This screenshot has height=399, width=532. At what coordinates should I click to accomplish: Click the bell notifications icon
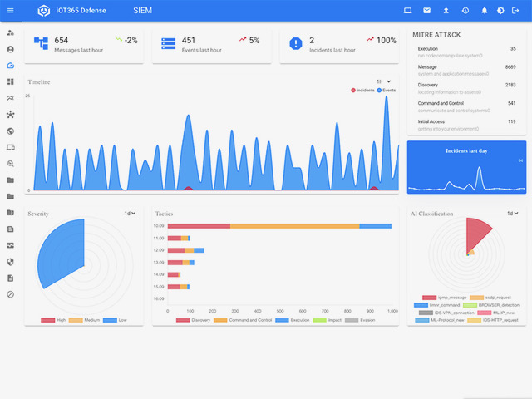pyautogui.click(x=485, y=11)
